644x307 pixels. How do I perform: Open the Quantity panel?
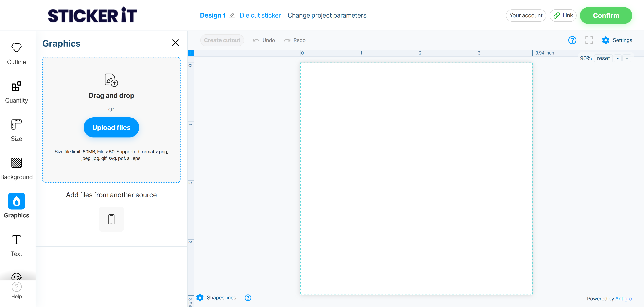click(x=17, y=92)
